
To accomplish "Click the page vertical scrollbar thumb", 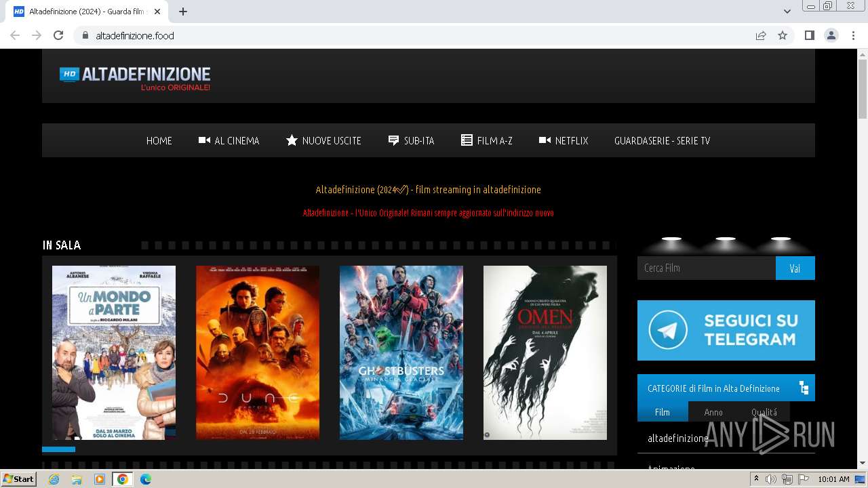I will click(x=863, y=88).
